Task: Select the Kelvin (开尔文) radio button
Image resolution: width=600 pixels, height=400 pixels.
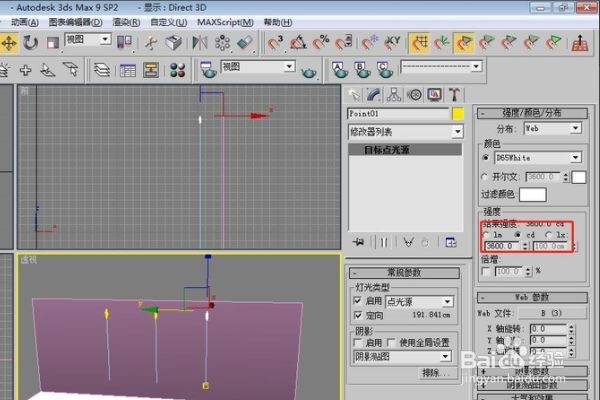Action: tap(484, 177)
